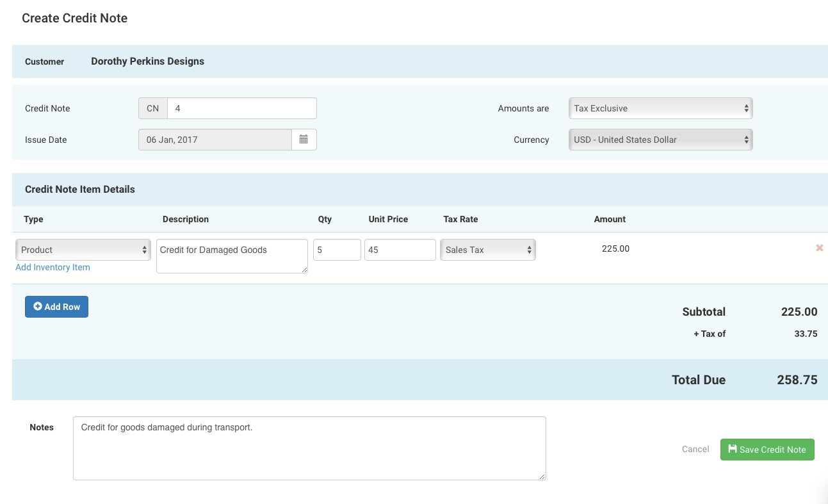Open the Amounts are dropdown
828x504 pixels.
coord(660,108)
